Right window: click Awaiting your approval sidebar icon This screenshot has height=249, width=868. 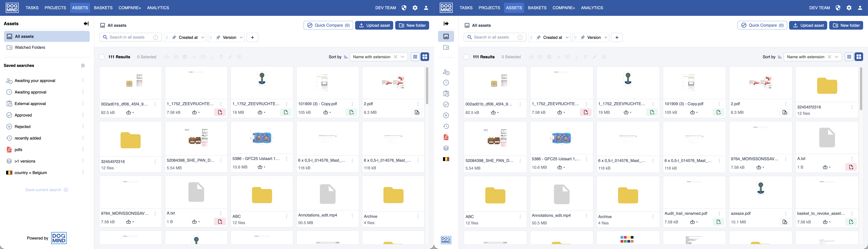[446, 72]
